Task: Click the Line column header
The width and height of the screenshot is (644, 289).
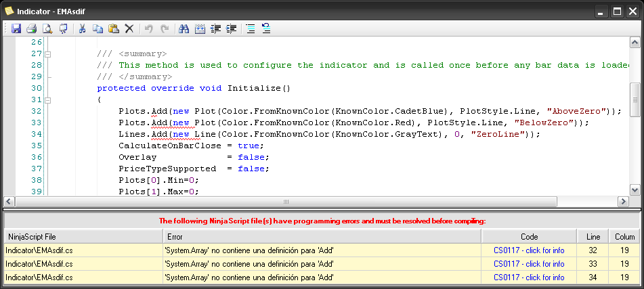Action: point(592,237)
